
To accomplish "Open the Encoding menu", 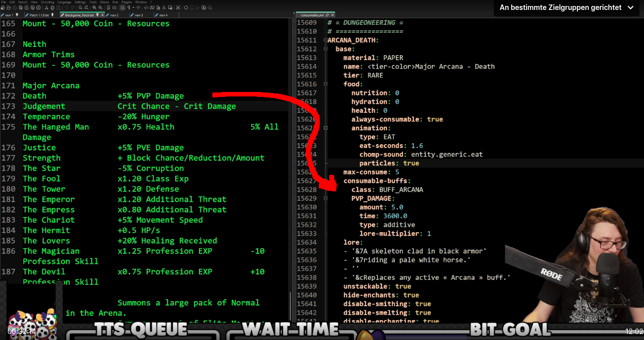I will click(x=47, y=2).
